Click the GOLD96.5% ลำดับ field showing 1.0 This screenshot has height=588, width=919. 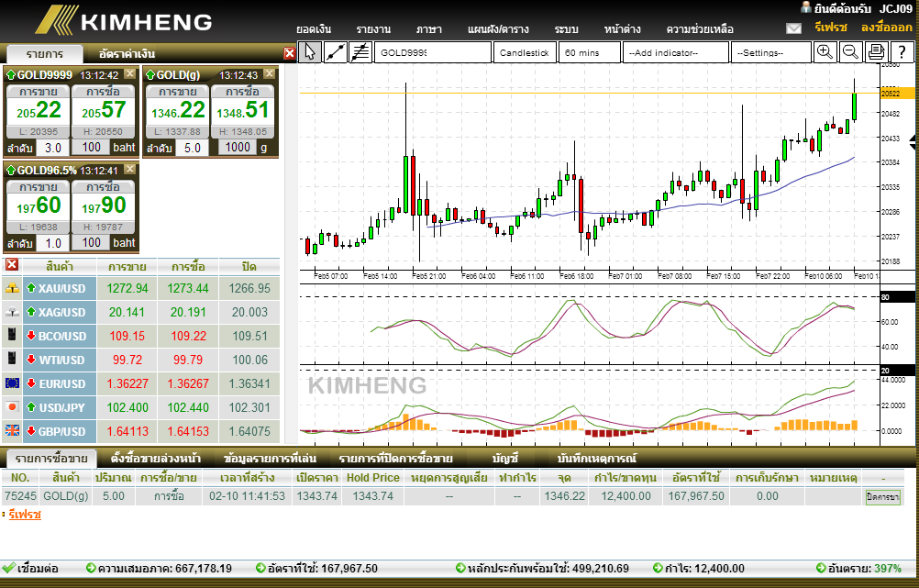(x=53, y=243)
